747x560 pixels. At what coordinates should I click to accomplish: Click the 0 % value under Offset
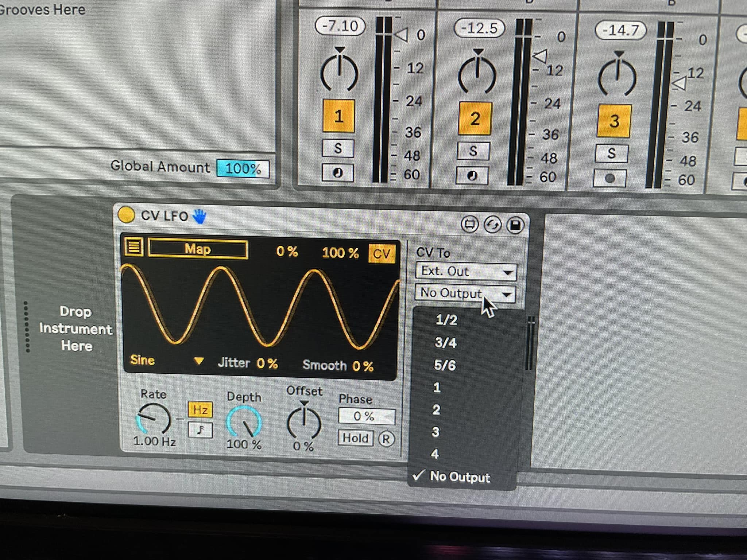pyautogui.click(x=303, y=446)
